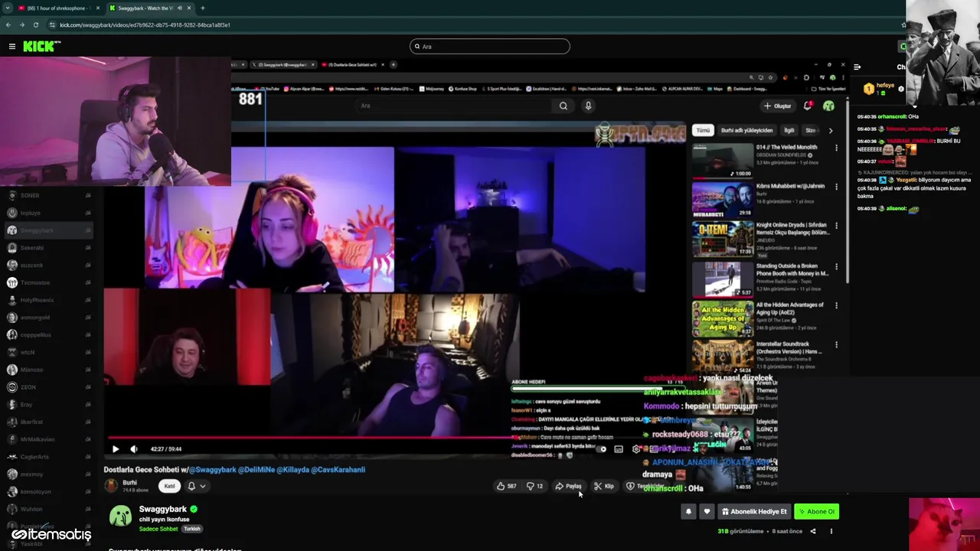Open options for Kıbrıs Muhabbeti video
The image size is (980, 551).
836,187
